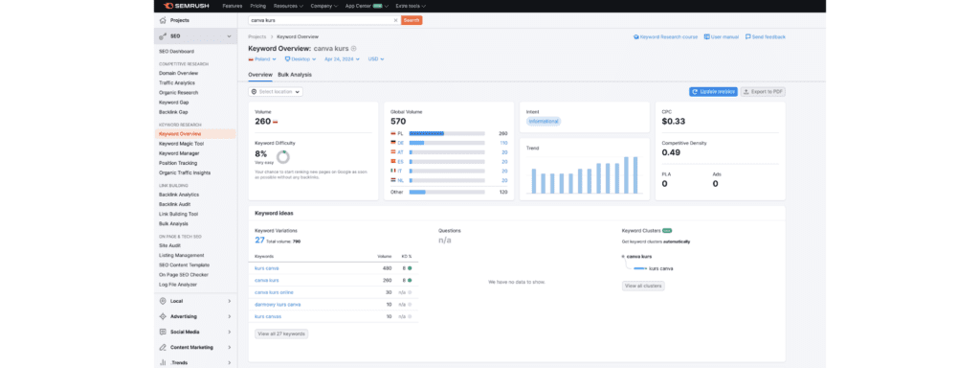
Task: Open the canva kurs online keyword link
Action: (x=274, y=292)
